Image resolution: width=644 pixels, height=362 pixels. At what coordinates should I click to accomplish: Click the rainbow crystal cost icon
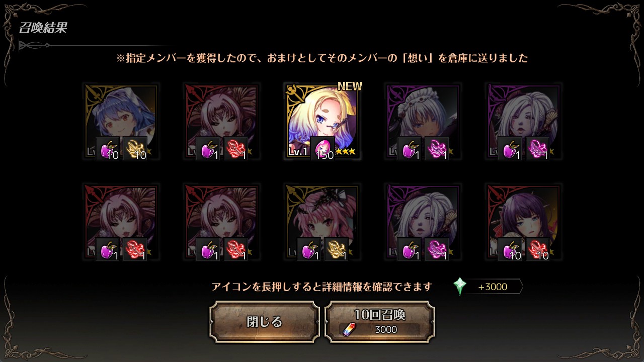(349, 329)
